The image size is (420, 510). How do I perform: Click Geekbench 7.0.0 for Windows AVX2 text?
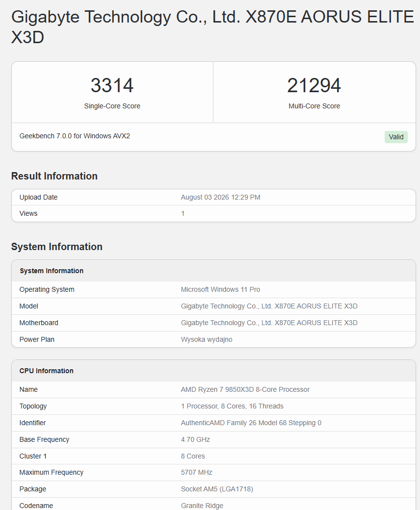75,136
